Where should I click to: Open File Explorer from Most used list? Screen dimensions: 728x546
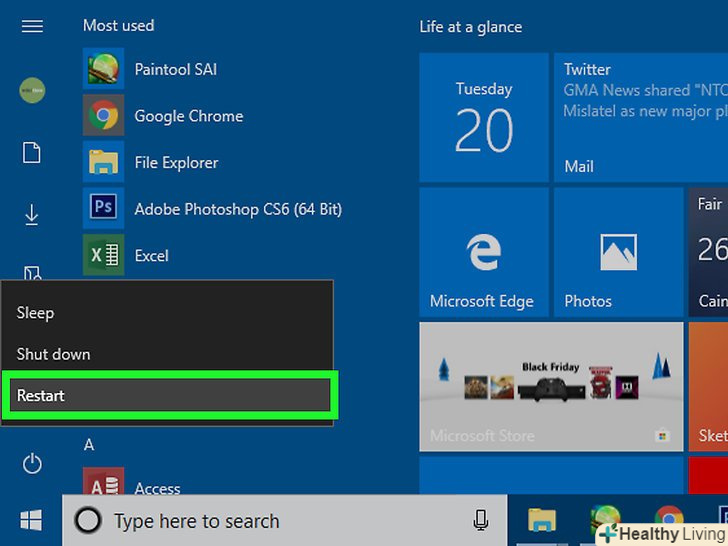click(x=175, y=162)
